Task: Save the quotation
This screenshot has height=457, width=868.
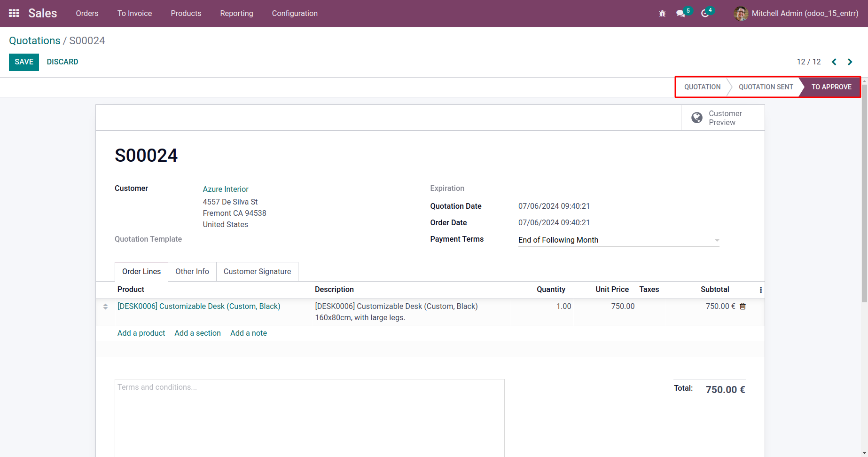Action: pos(24,62)
